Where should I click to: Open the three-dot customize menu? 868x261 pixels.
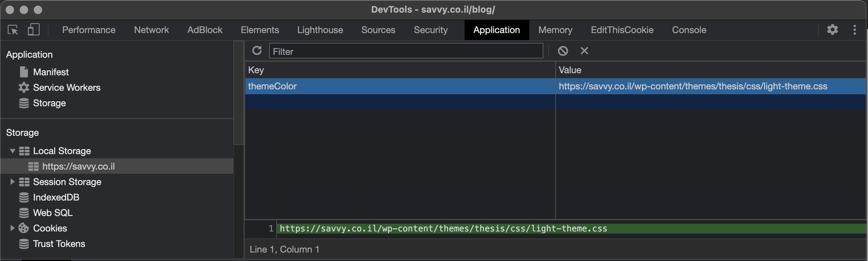click(x=854, y=30)
